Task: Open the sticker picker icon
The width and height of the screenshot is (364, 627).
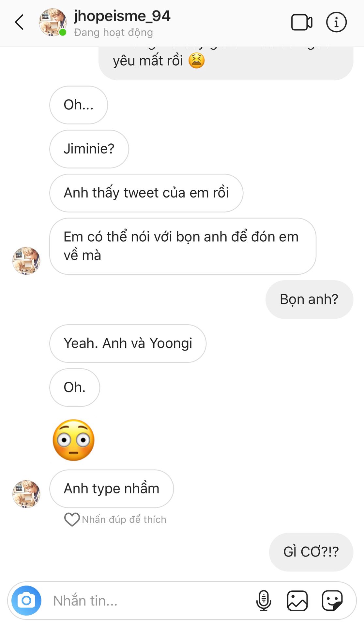Action: [x=332, y=600]
